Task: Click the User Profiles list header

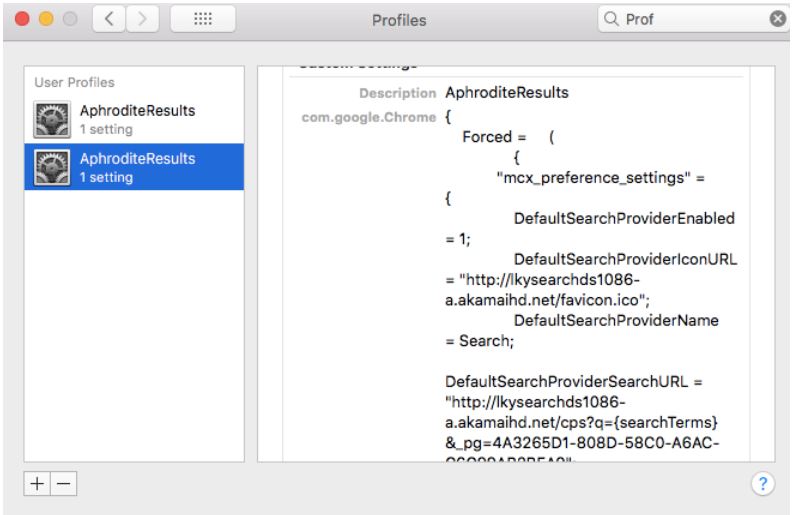Action: (75, 80)
